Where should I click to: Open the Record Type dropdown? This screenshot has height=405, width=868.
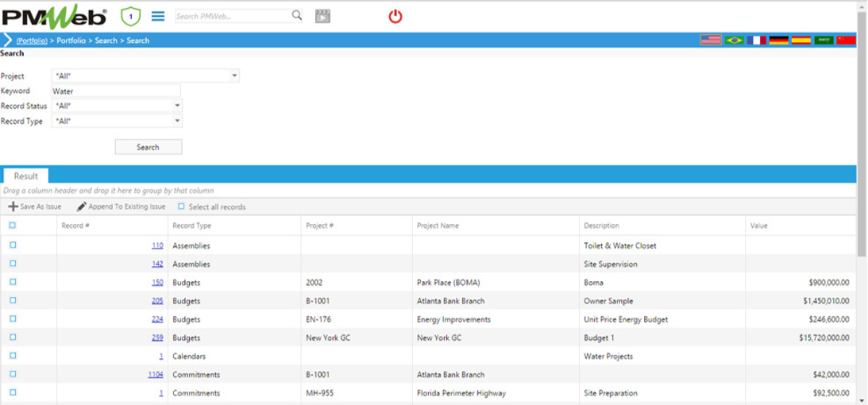tap(176, 121)
